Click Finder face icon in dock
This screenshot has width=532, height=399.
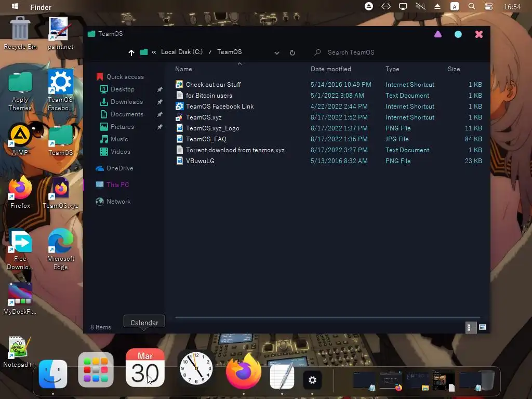(53, 374)
